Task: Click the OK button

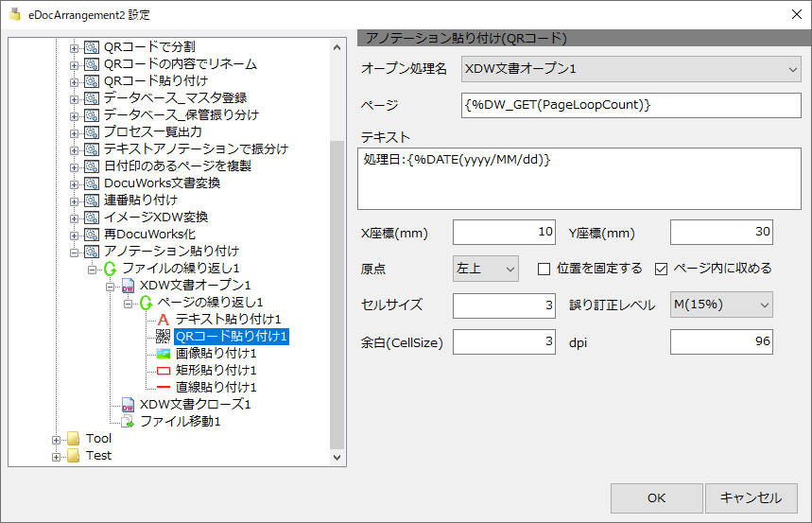Action: 656,498
